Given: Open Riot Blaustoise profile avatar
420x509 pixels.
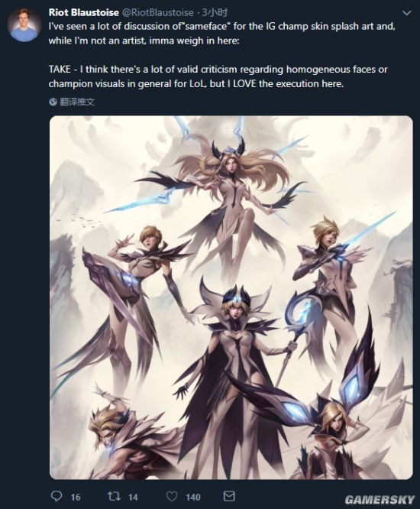Looking at the screenshot, I should [24, 24].
